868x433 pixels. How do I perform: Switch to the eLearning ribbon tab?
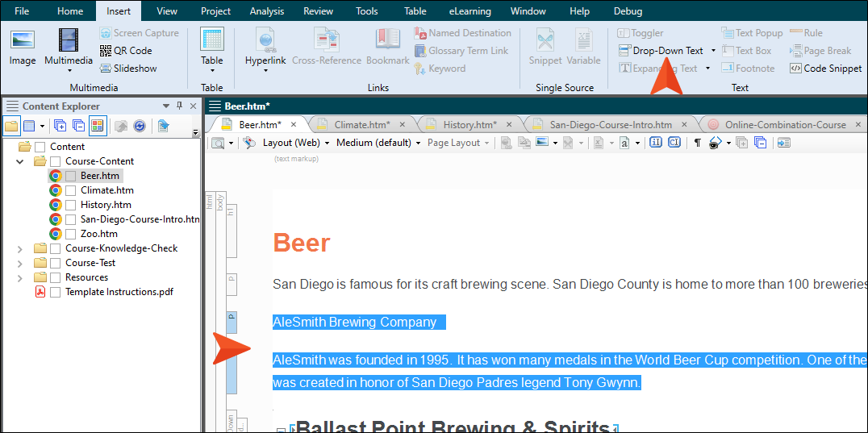click(469, 11)
